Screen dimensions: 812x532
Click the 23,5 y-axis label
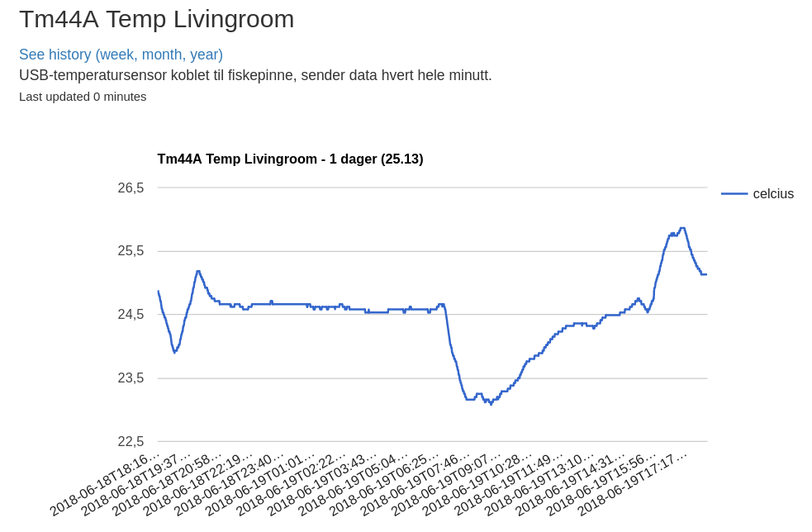coord(131,378)
